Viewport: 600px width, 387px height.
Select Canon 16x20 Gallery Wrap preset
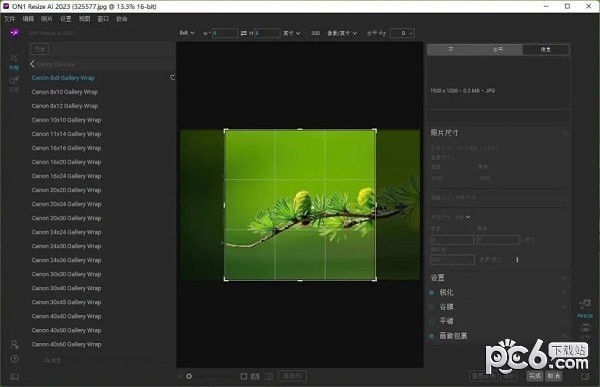(67, 162)
